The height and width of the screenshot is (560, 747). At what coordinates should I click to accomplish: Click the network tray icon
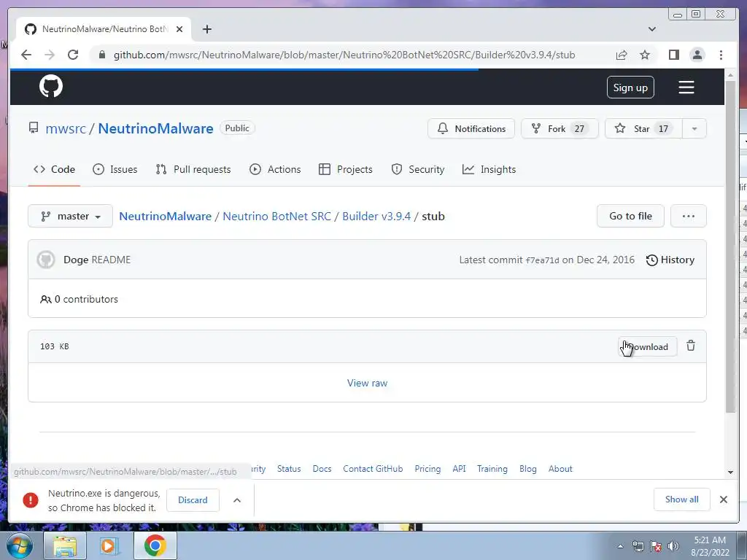(638, 546)
